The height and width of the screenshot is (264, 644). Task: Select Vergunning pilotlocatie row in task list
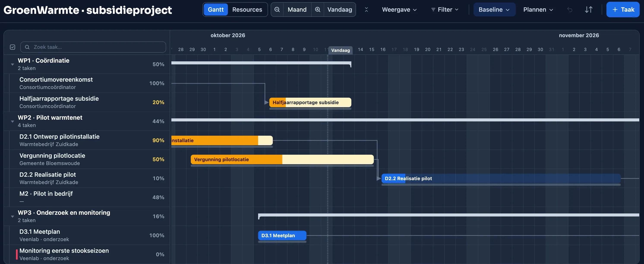click(x=87, y=159)
